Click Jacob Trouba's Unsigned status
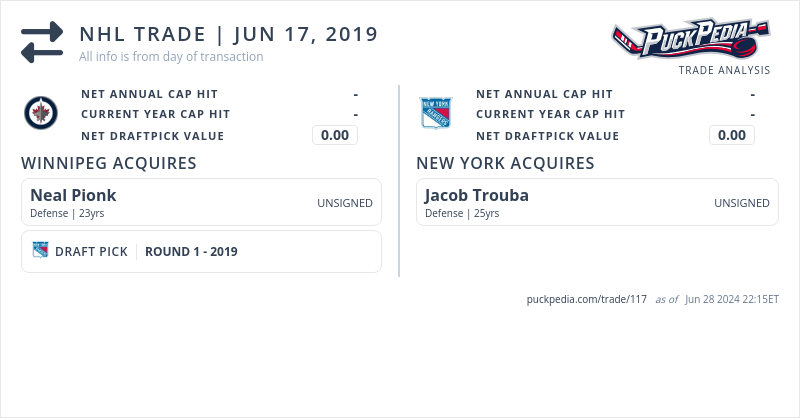The height and width of the screenshot is (418, 800). click(742, 203)
